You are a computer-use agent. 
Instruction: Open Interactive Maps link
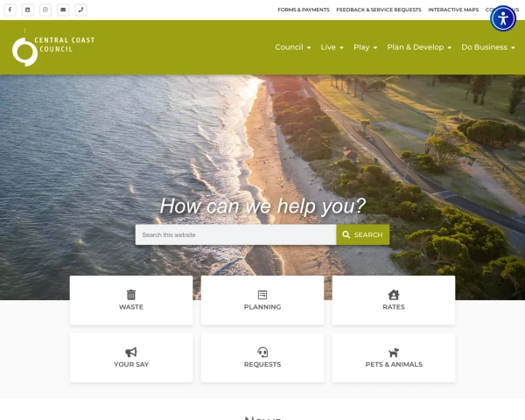(453, 10)
